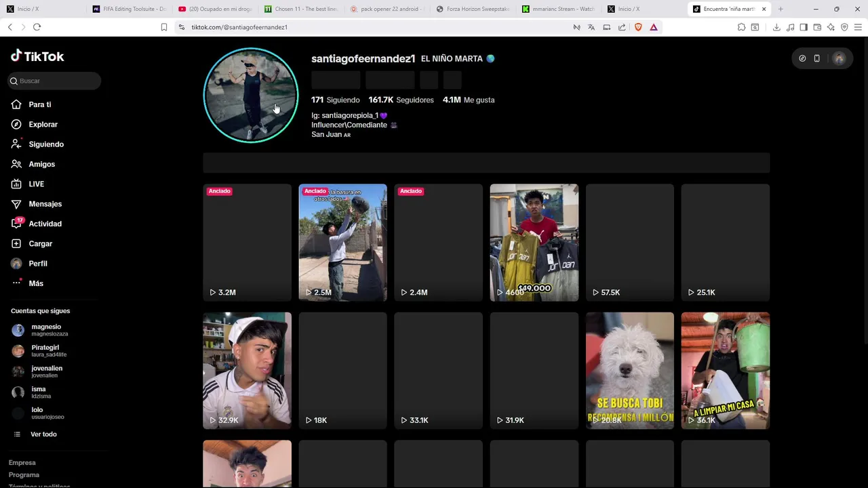Bookmark this page with the bookmark icon

[163, 27]
